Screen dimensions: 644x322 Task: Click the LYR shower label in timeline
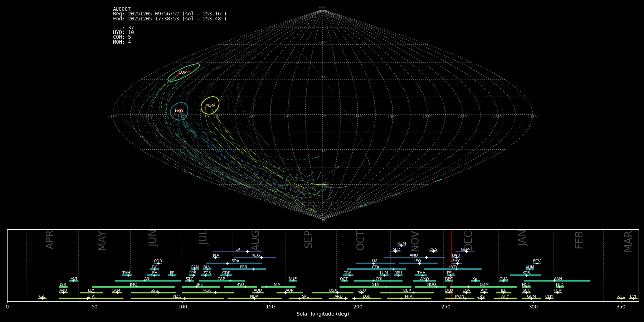pos(63,285)
